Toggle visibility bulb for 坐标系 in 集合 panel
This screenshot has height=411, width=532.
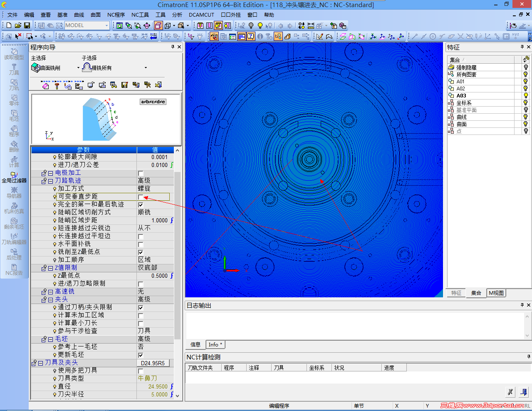tap(525, 102)
